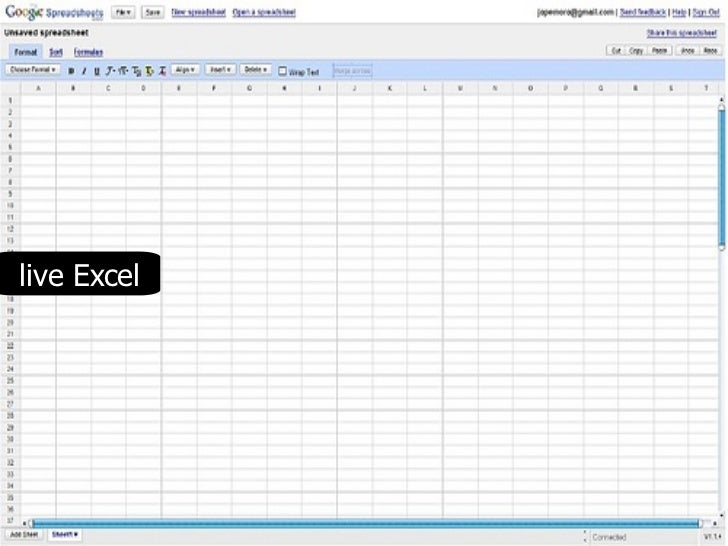Viewport: 728px width, 546px height.
Task: Apply bold formatting with the B icon
Action: pyautogui.click(x=71, y=71)
